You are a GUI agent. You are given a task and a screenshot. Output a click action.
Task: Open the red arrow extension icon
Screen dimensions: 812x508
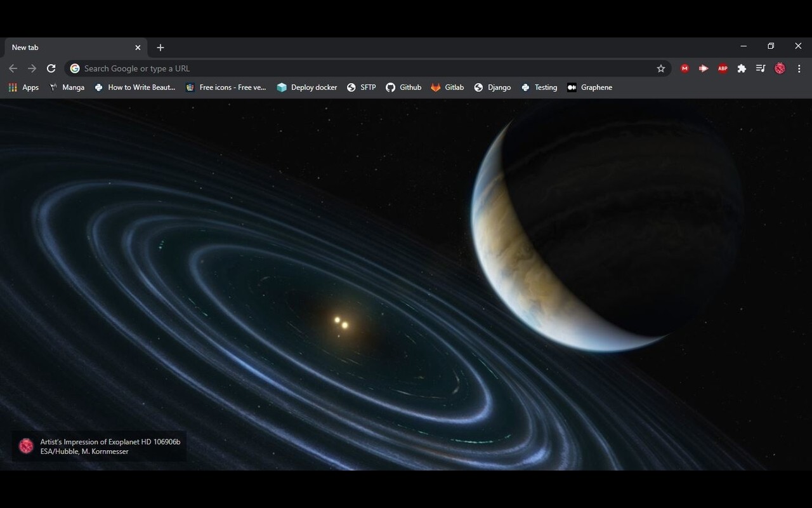[x=704, y=69]
